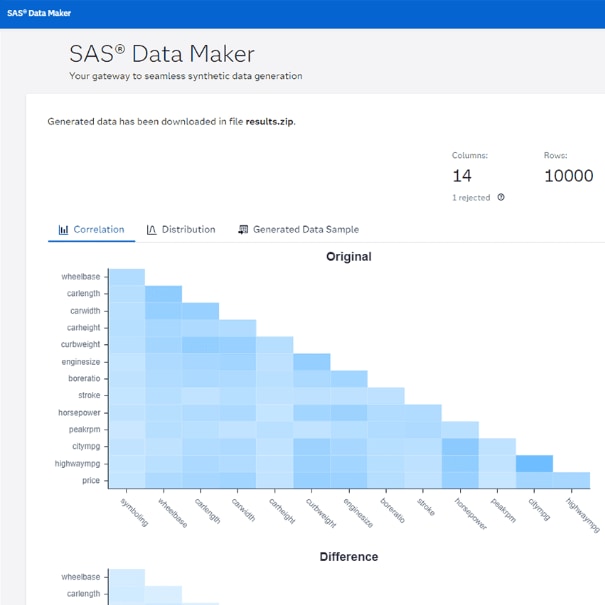Click the carheight row label
The image size is (605, 605).
coord(83,328)
